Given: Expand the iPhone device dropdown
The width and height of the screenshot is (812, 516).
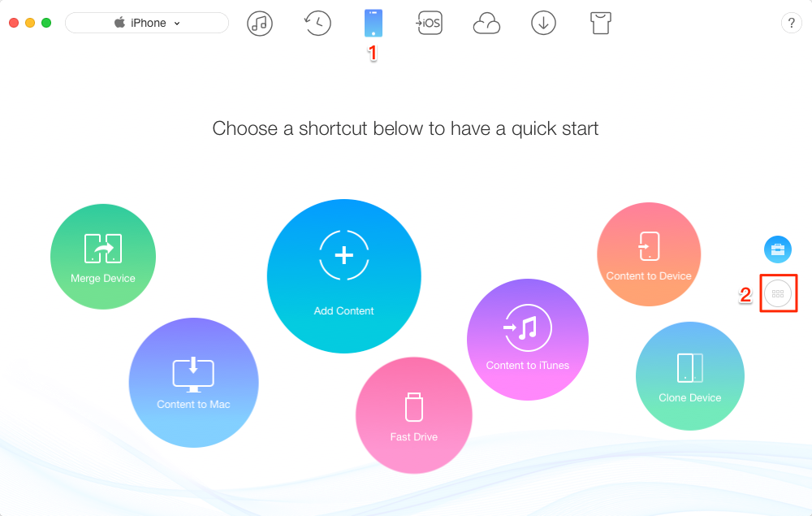Looking at the screenshot, I should 147,23.
